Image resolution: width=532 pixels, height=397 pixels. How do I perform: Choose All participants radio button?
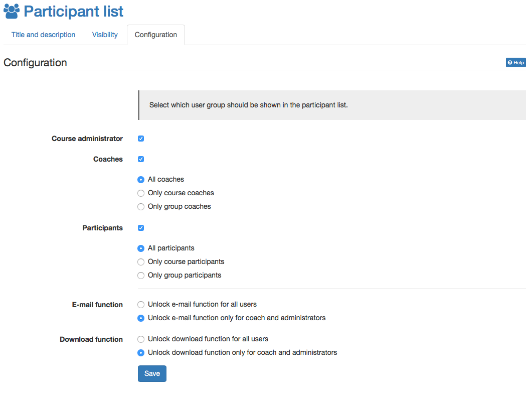(141, 248)
